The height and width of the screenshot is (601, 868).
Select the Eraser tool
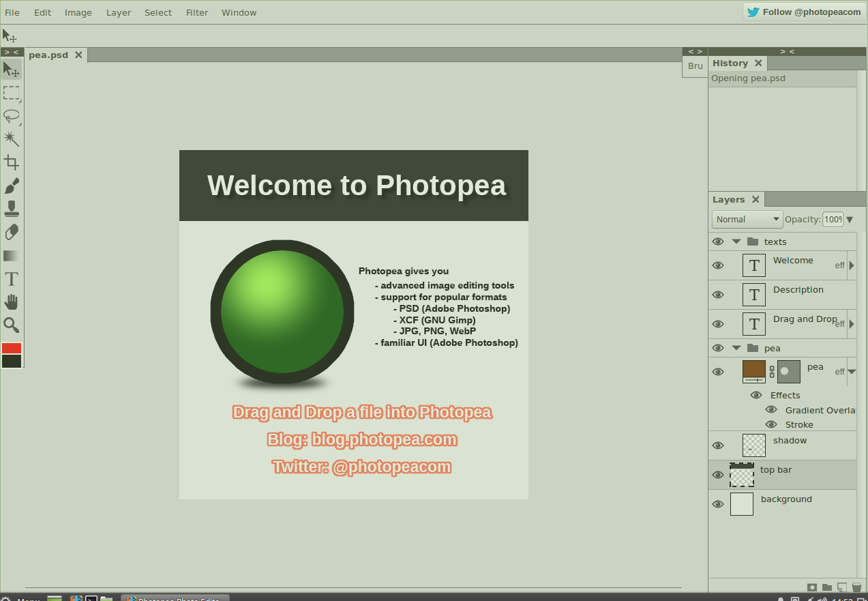point(11,232)
